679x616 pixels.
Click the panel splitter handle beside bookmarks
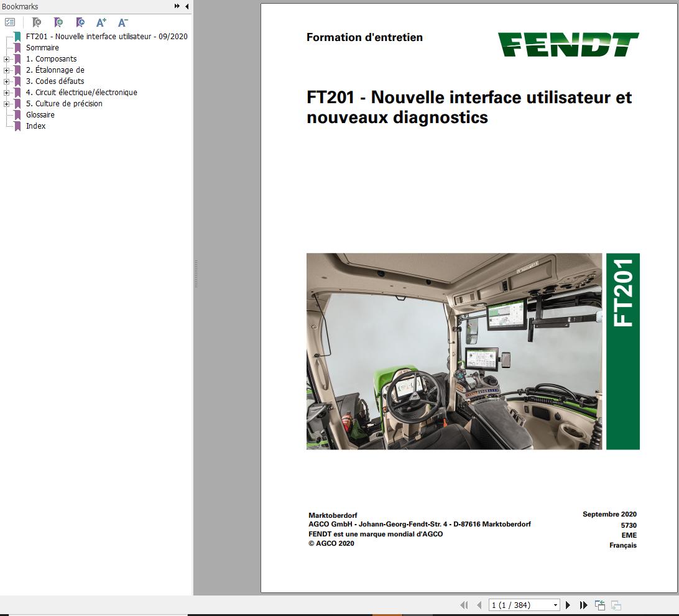[196, 274]
